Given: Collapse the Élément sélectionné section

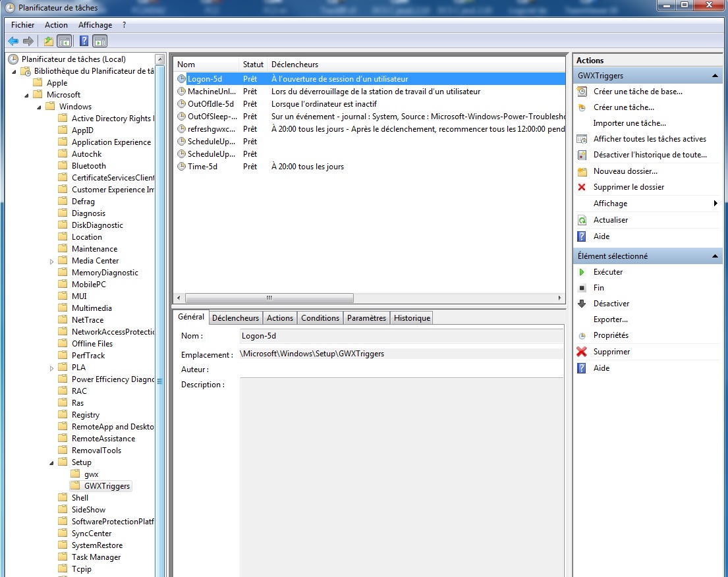Looking at the screenshot, I should pos(715,256).
